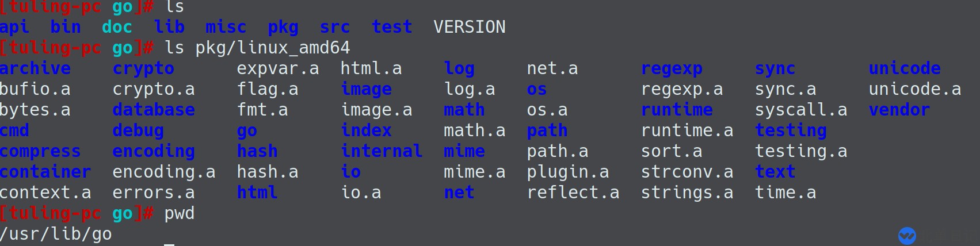This screenshot has height=246, width=980.
Task: Click the 'pkg/linux_amd64' command argument
Action: 273,48
